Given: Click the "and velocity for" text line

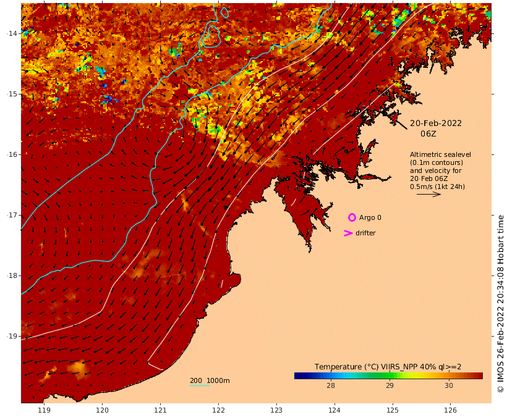Looking at the screenshot, I should 435,170.
